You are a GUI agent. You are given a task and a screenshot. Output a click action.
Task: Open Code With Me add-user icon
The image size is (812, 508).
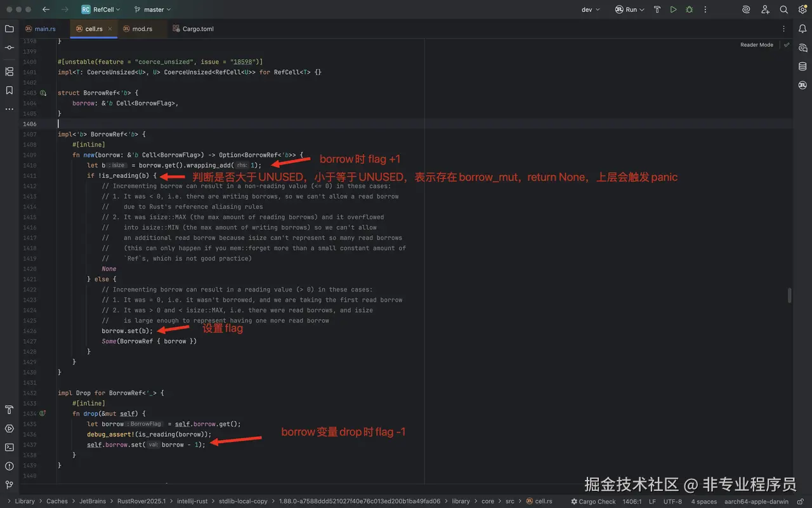point(765,10)
